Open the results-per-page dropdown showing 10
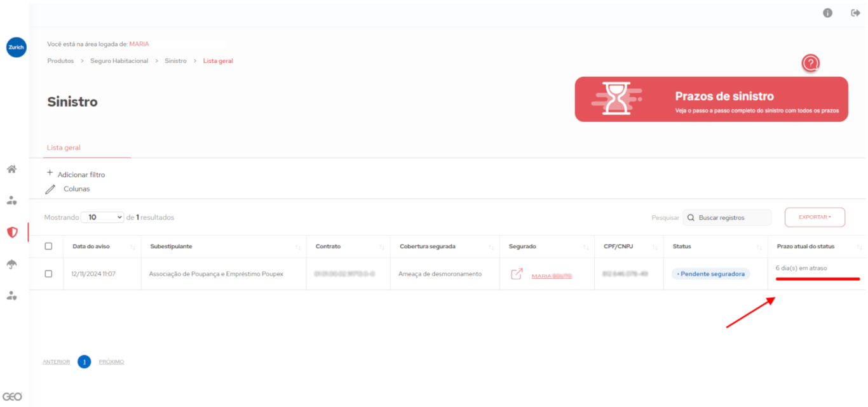Viewport: 868px width, 407px height. tap(102, 217)
